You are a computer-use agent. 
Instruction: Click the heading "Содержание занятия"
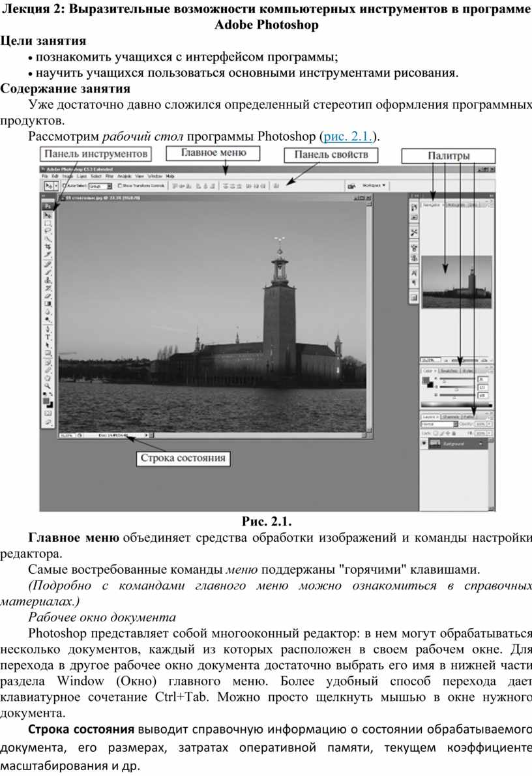click(x=65, y=89)
